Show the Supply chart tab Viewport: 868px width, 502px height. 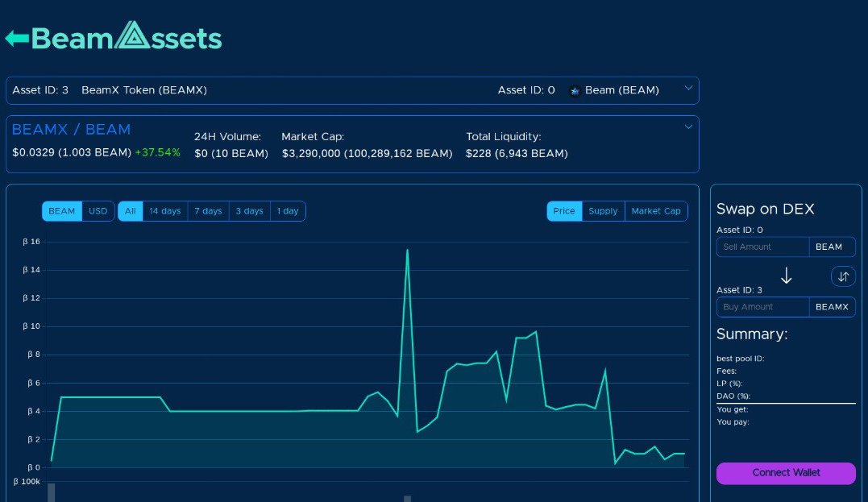pos(603,211)
